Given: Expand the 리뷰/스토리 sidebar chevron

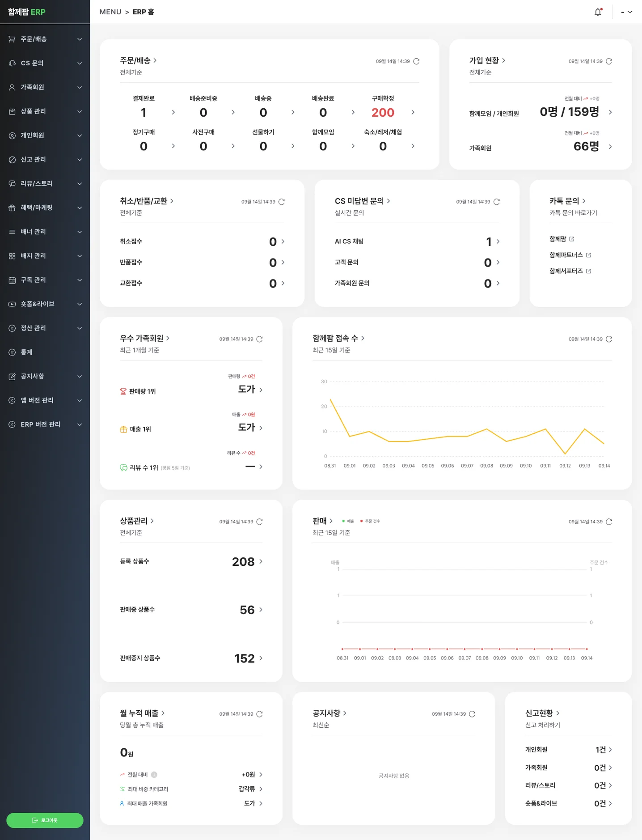Looking at the screenshot, I should click(80, 184).
